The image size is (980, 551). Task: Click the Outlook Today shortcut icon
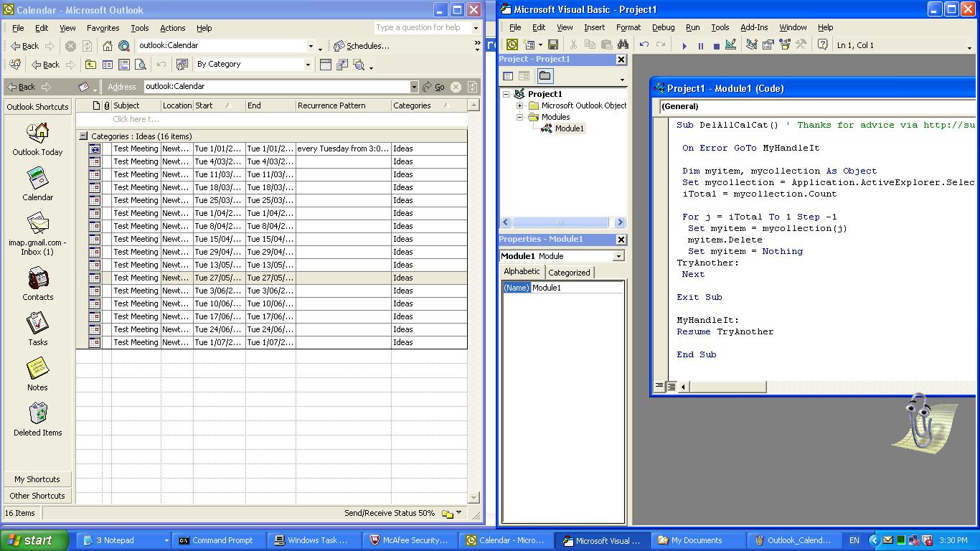click(37, 133)
